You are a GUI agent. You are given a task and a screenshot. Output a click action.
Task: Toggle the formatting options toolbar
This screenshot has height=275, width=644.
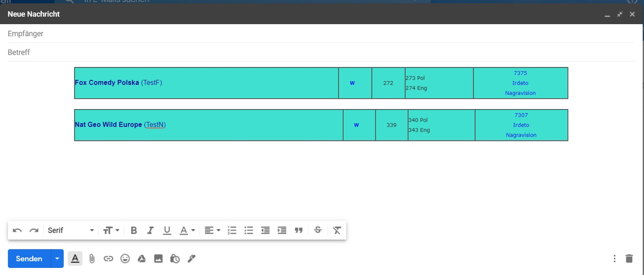(x=75, y=258)
